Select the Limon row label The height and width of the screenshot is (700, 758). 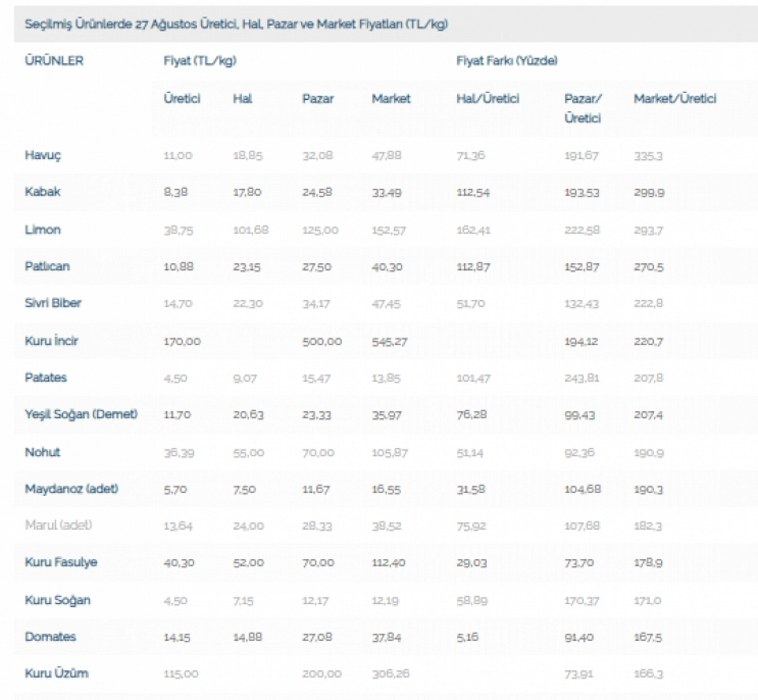(42, 229)
